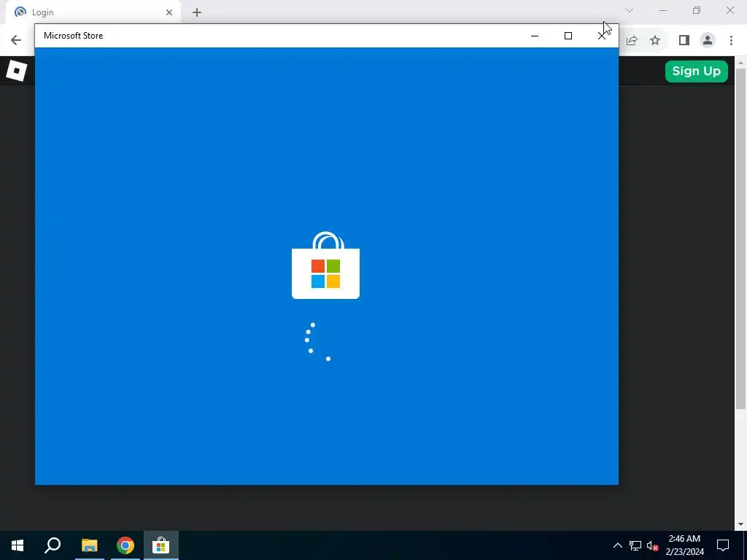Click the Microsoft Store title text
Image resolution: width=747 pixels, height=560 pixels.
coord(74,36)
